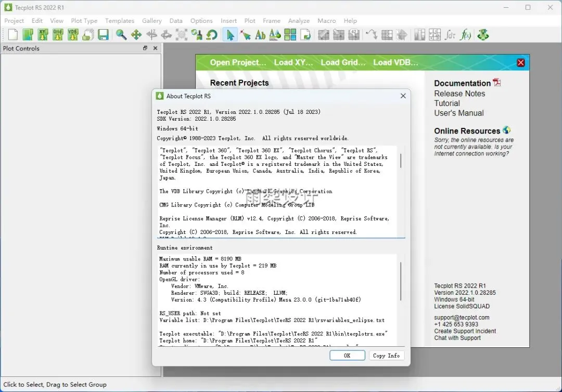Activate the Selector arrow tool

click(x=230, y=35)
